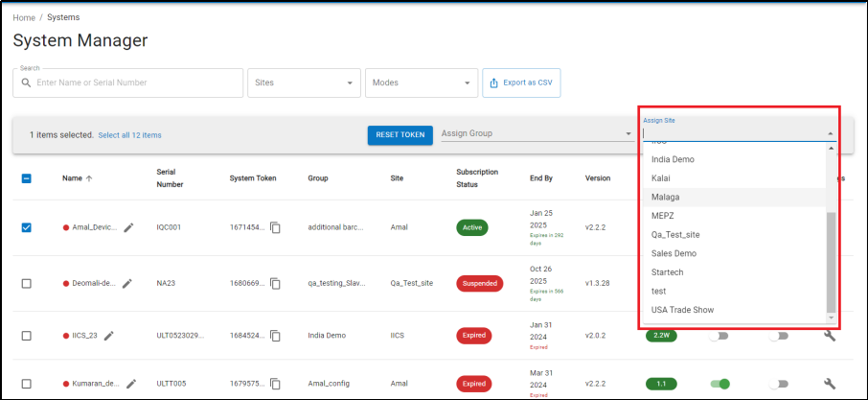This screenshot has width=868, height=400.
Task: Click the Assign Site list scrollbar thumb
Action: 831,262
